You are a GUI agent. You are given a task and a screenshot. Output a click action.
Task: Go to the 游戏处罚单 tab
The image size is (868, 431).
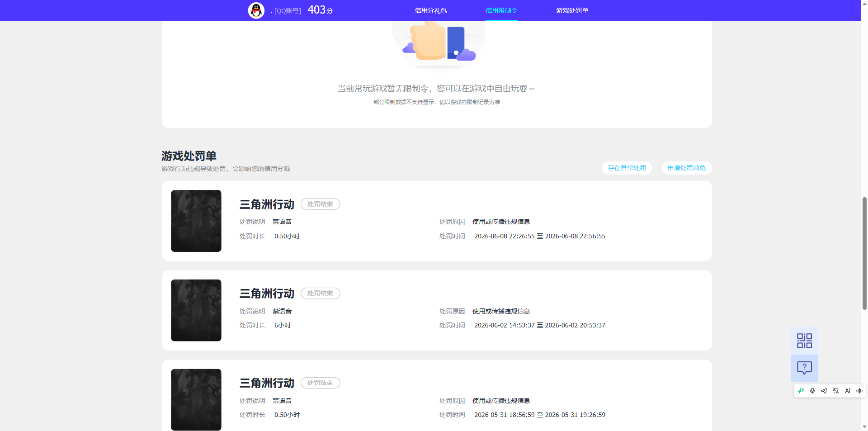572,10
